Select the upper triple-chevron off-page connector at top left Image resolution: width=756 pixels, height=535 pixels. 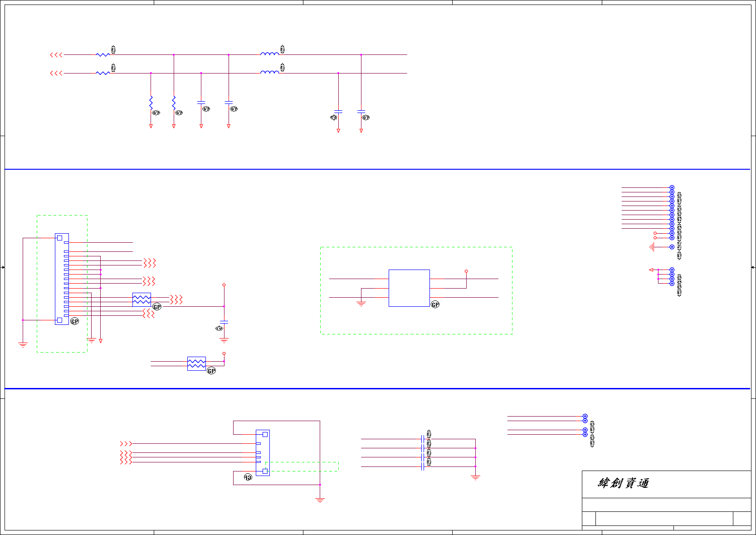(56, 55)
